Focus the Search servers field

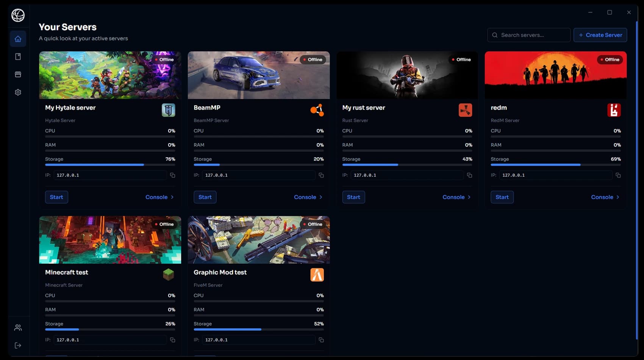(529, 35)
